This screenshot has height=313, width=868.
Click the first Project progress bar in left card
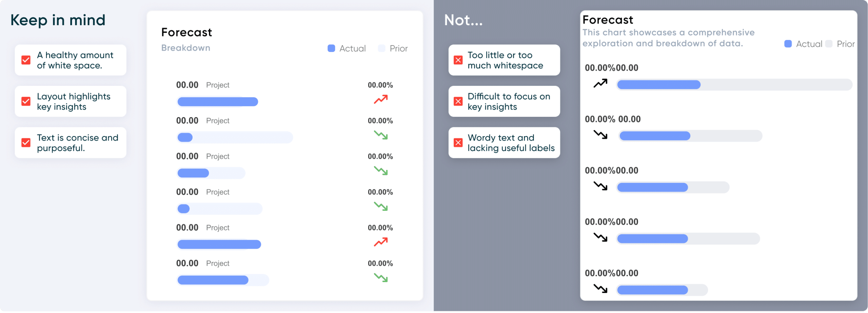click(218, 102)
